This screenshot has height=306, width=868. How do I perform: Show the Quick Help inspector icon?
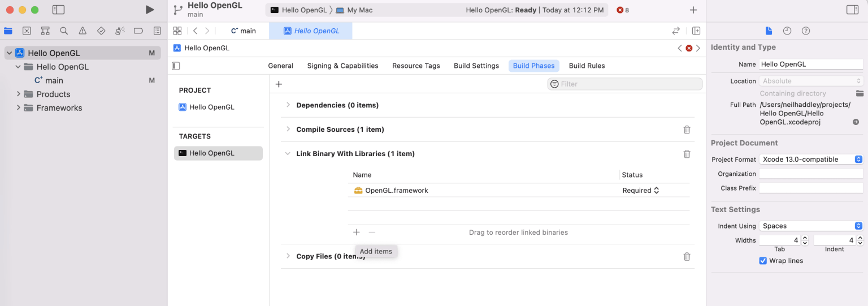pos(806,31)
